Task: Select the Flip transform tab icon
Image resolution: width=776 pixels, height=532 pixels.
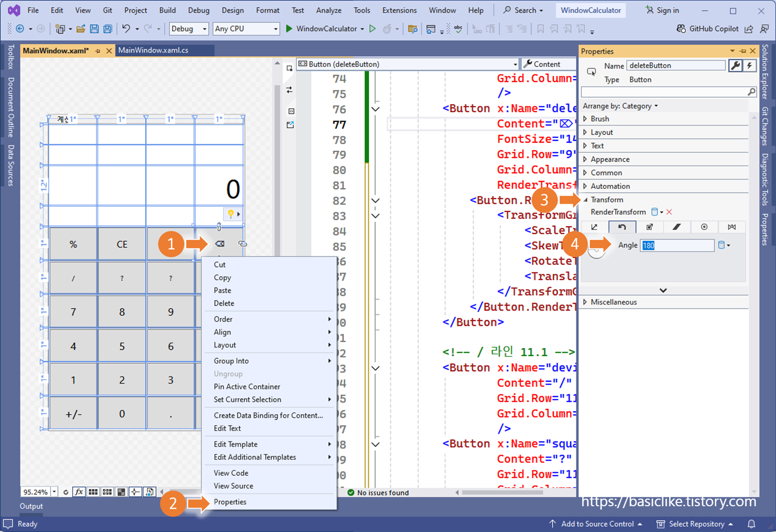Action: coord(732,227)
